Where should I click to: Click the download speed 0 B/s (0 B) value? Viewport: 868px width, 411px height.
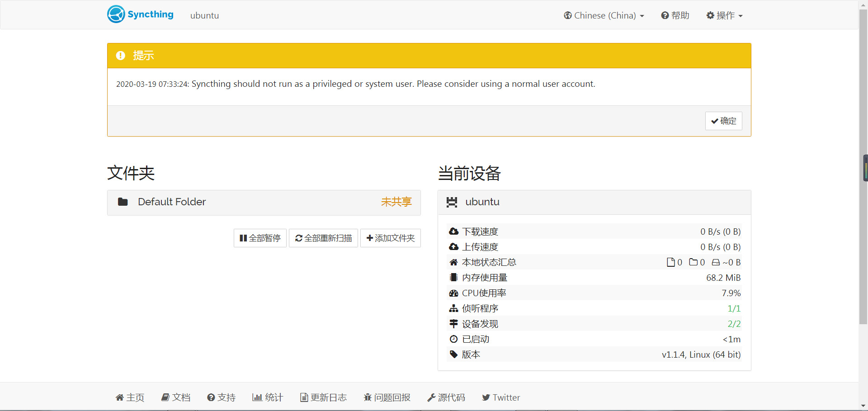pyautogui.click(x=721, y=231)
